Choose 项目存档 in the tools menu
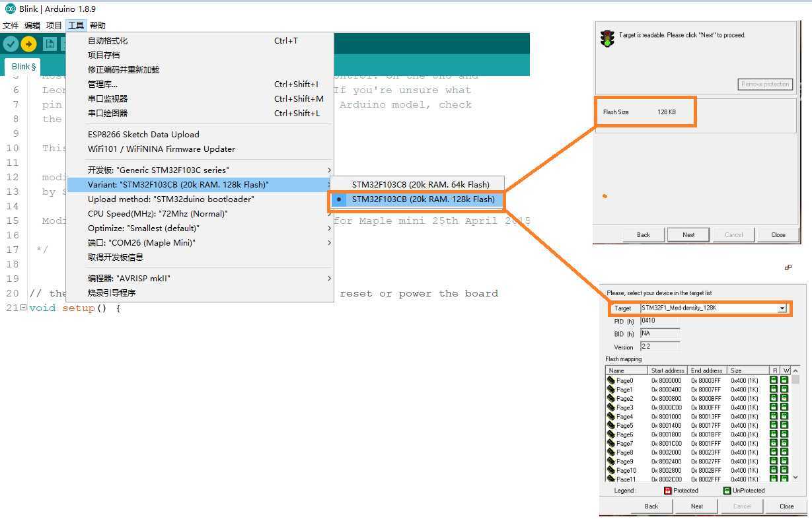 click(x=200, y=55)
